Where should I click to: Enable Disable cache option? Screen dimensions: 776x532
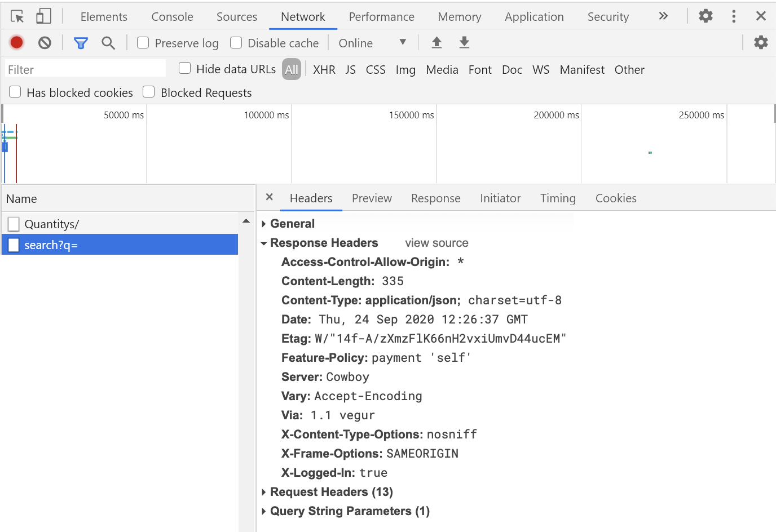tap(235, 42)
